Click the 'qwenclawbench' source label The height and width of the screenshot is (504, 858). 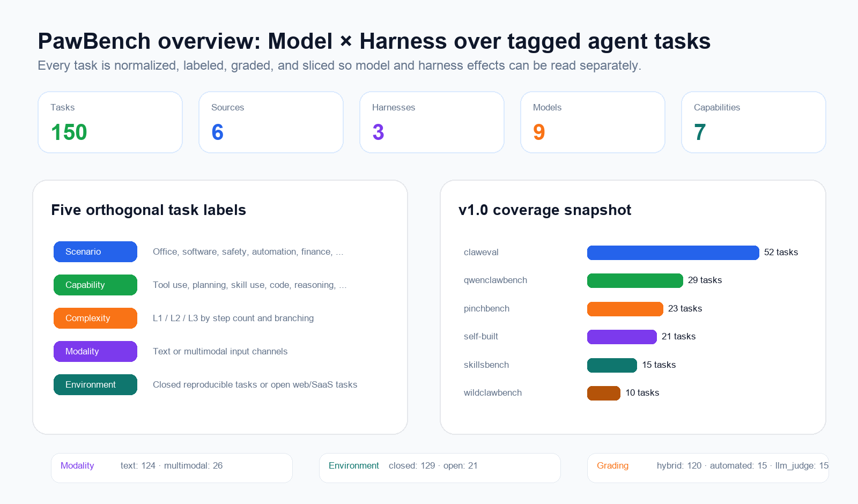[495, 280]
